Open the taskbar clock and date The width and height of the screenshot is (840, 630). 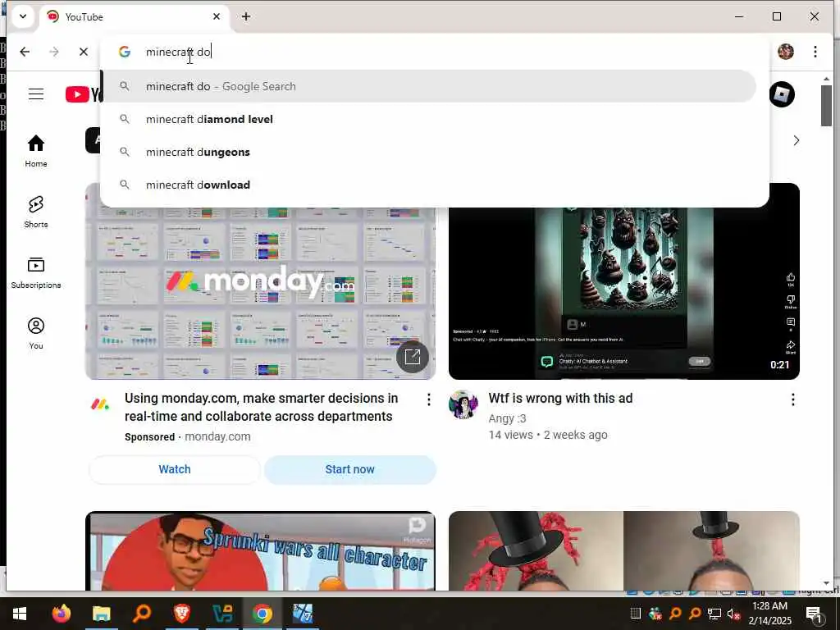click(769, 614)
